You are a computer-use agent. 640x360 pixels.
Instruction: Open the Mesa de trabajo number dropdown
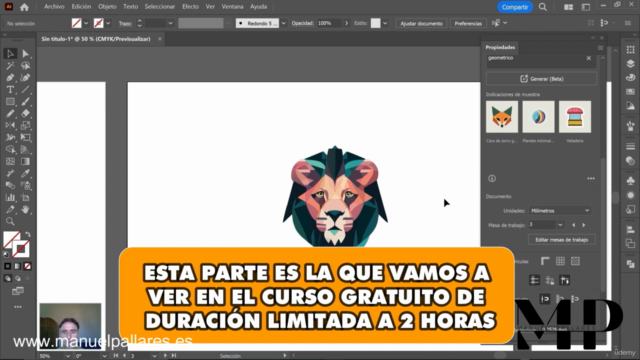pos(560,225)
